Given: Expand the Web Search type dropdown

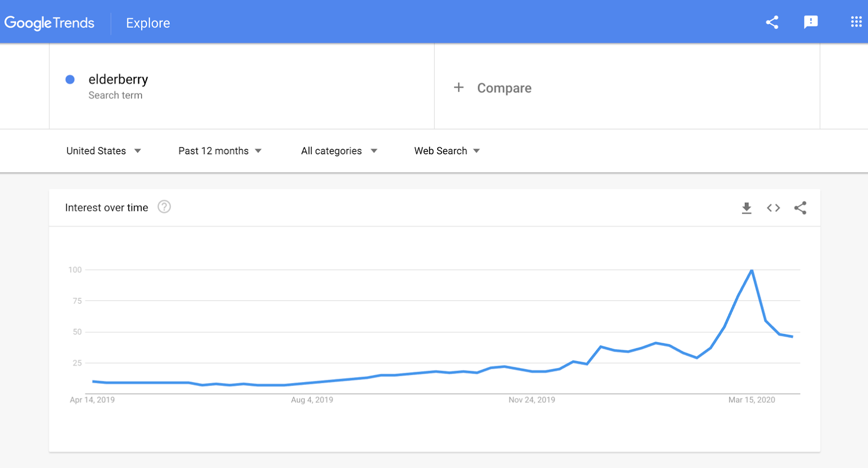Looking at the screenshot, I should (x=447, y=151).
